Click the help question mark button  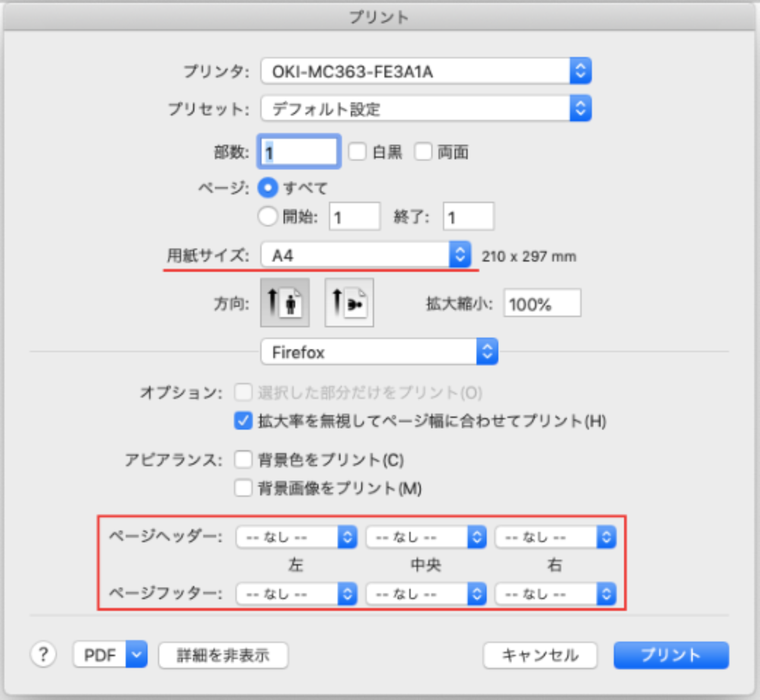tap(43, 654)
